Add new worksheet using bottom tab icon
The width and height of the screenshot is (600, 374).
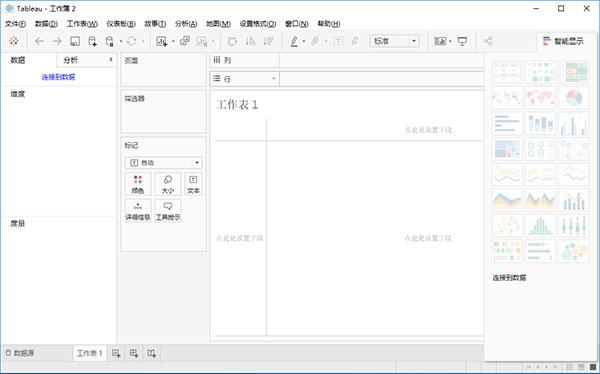[116, 353]
